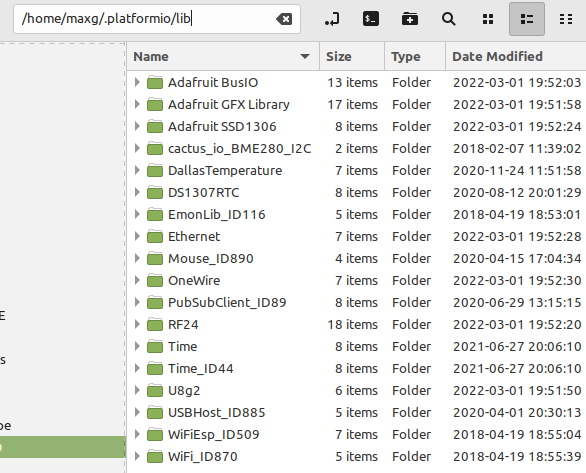Screen dimensions: 586x473
Task: Select the Adafruit GFX Library folder icon
Action: 155,104
